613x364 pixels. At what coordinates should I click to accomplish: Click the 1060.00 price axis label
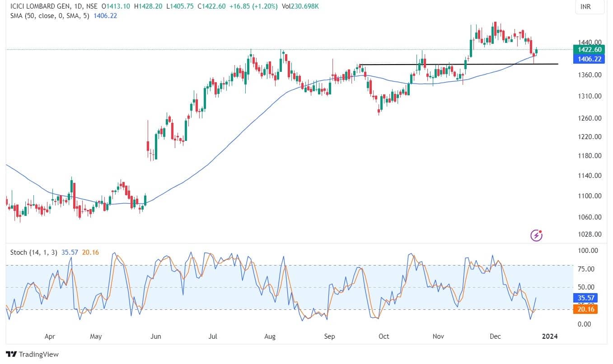[590, 217]
